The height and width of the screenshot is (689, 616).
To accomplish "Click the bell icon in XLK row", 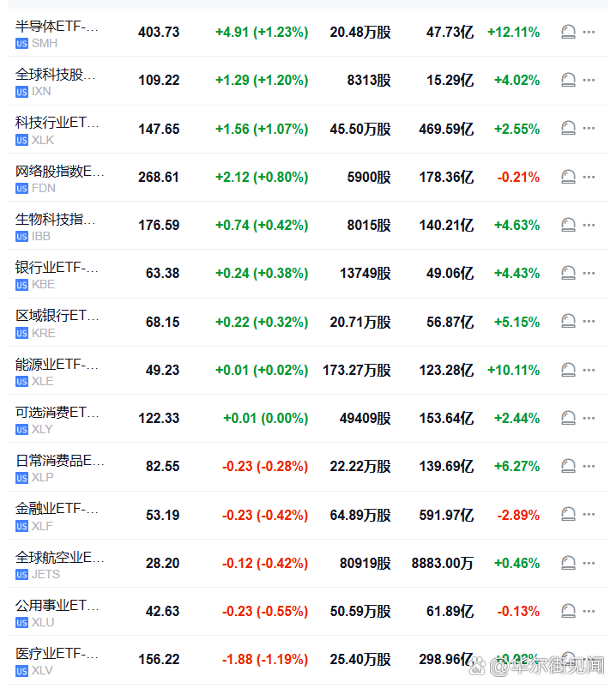I will [567, 129].
